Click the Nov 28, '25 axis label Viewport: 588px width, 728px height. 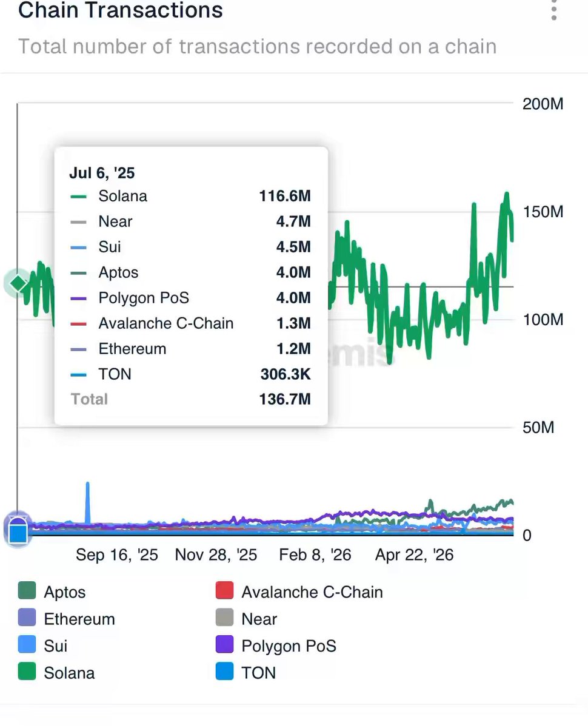point(216,555)
